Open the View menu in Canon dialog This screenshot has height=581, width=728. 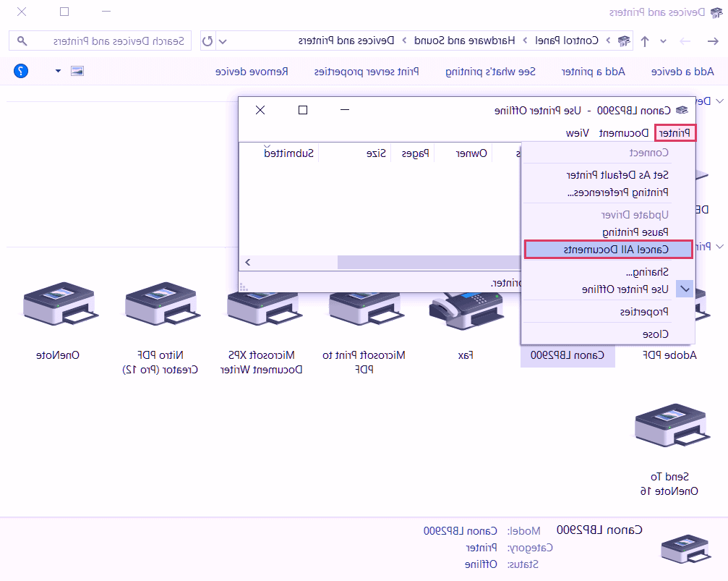[578, 133]
